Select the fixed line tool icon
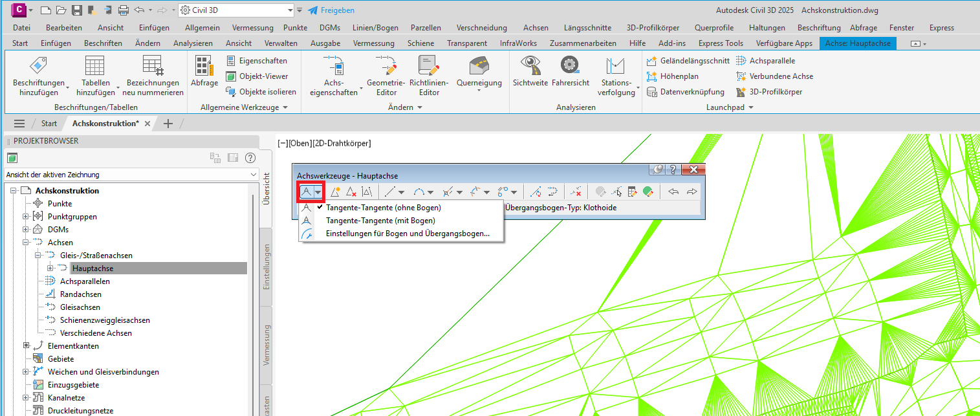The image size is (980, 416). point(390,192)
